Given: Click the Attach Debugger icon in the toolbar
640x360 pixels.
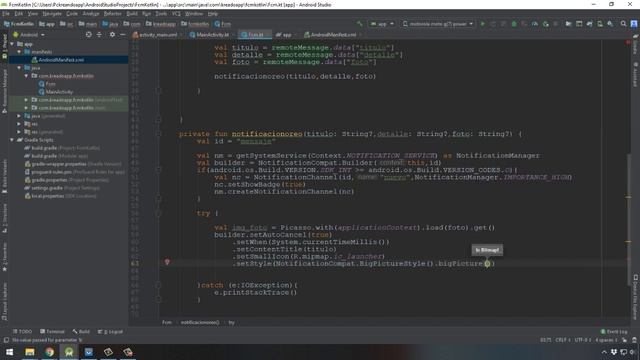Looking at the screenshot, I should click(x=545, y=24).
